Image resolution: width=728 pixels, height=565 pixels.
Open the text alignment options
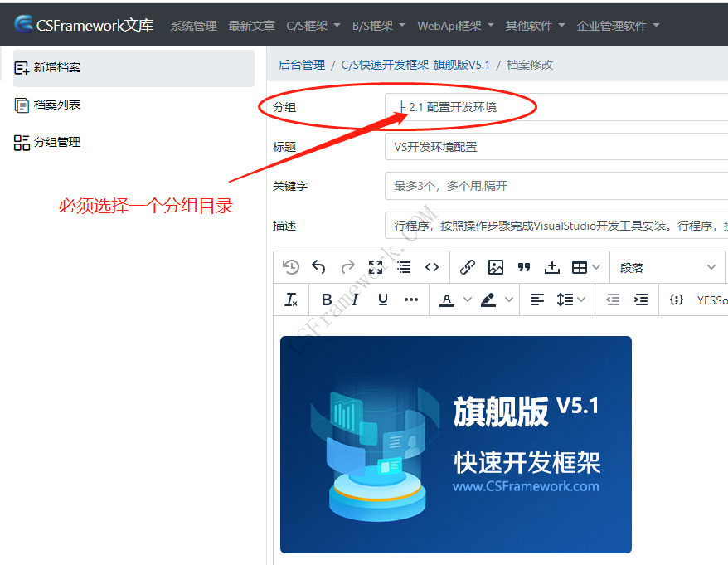coord(537,300)
